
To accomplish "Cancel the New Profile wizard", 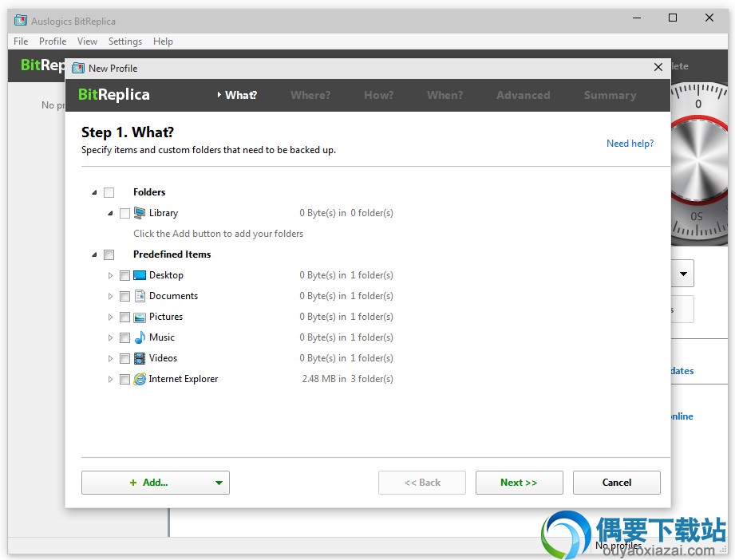I will coord(617,483).
